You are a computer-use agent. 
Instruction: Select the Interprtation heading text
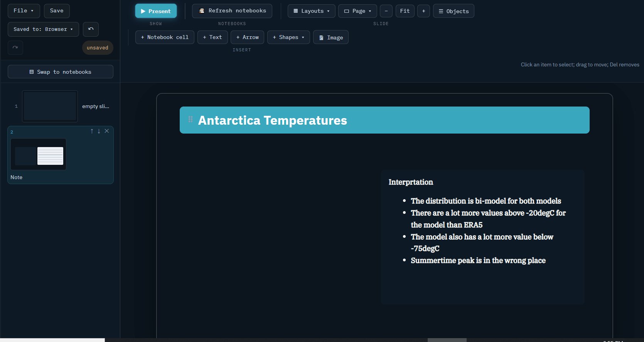[411, 182]
